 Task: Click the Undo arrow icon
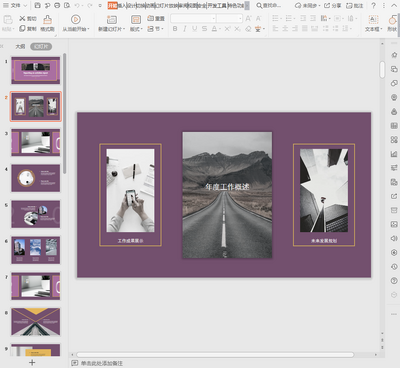coord(77,5)
